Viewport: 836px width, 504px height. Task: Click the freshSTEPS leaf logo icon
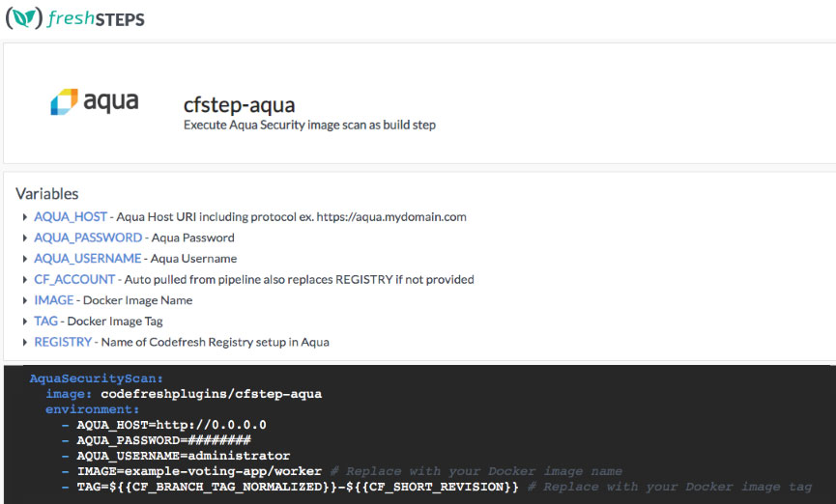tap(22, 16)
